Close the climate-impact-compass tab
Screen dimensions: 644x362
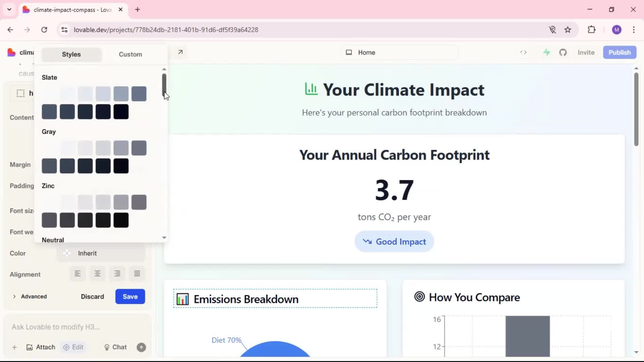(120, 9)
